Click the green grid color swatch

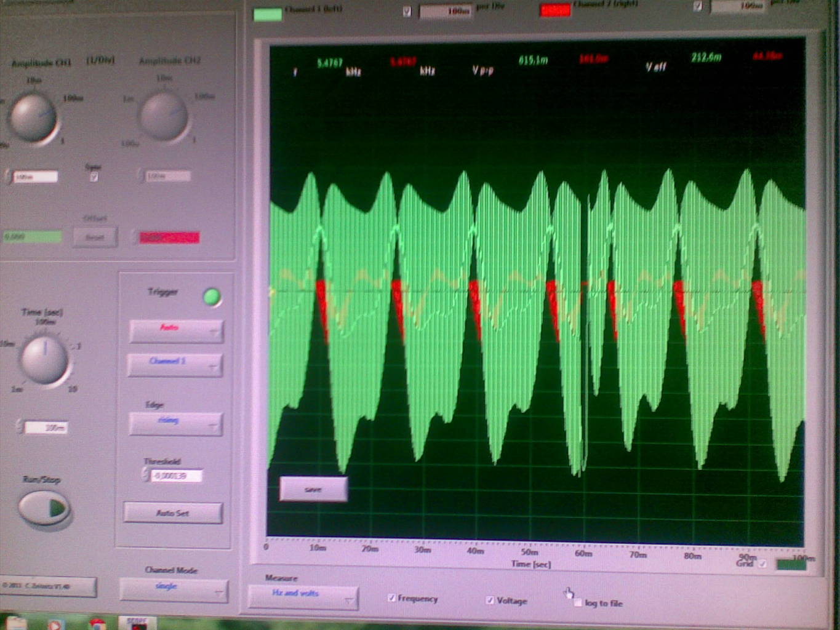click(791, 564)
